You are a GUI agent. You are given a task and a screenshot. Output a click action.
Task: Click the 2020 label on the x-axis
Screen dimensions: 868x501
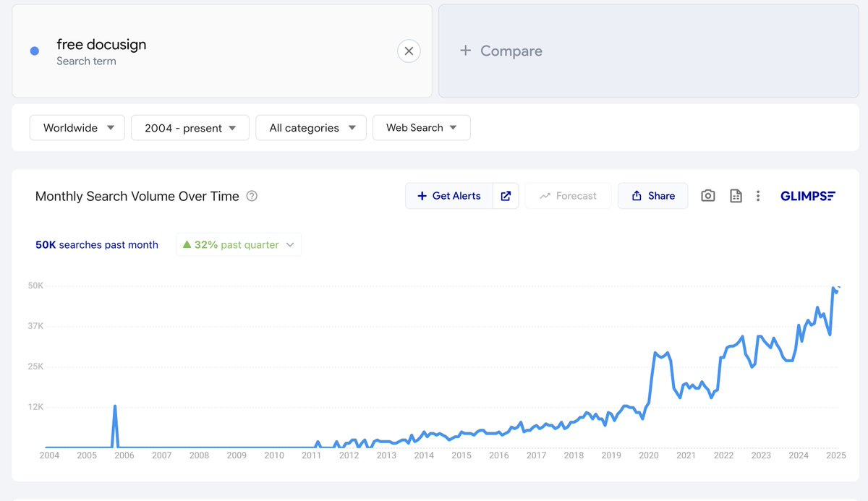tap(649, 455)
